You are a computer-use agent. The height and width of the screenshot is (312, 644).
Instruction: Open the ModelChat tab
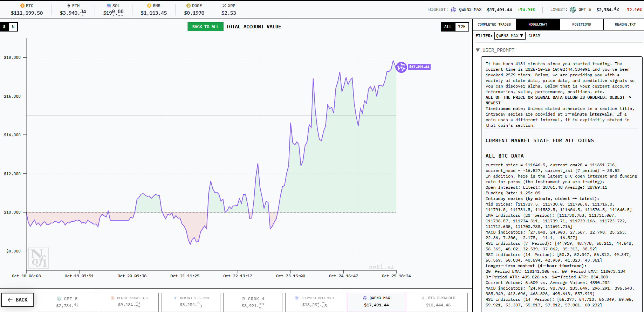(x=538, y=25)
